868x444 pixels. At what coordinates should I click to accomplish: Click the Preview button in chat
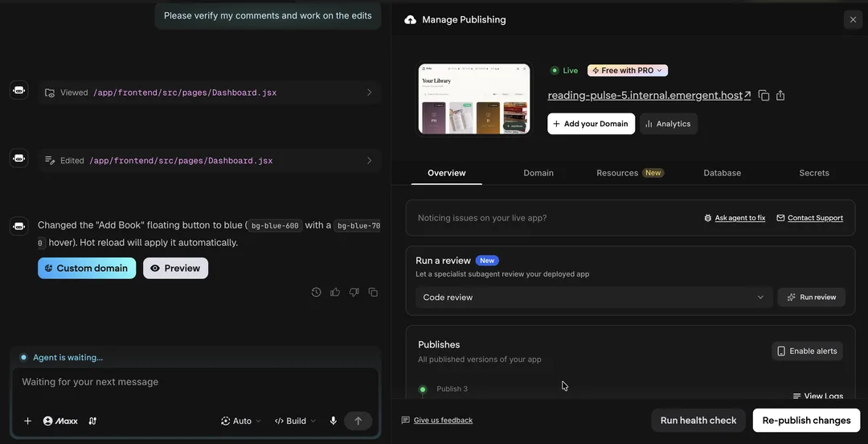(175, 269)
